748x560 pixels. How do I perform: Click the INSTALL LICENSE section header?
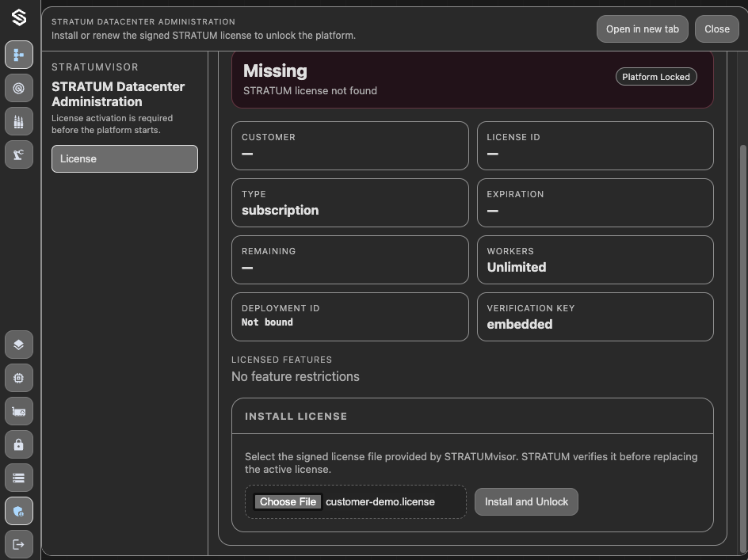(296, 417)
